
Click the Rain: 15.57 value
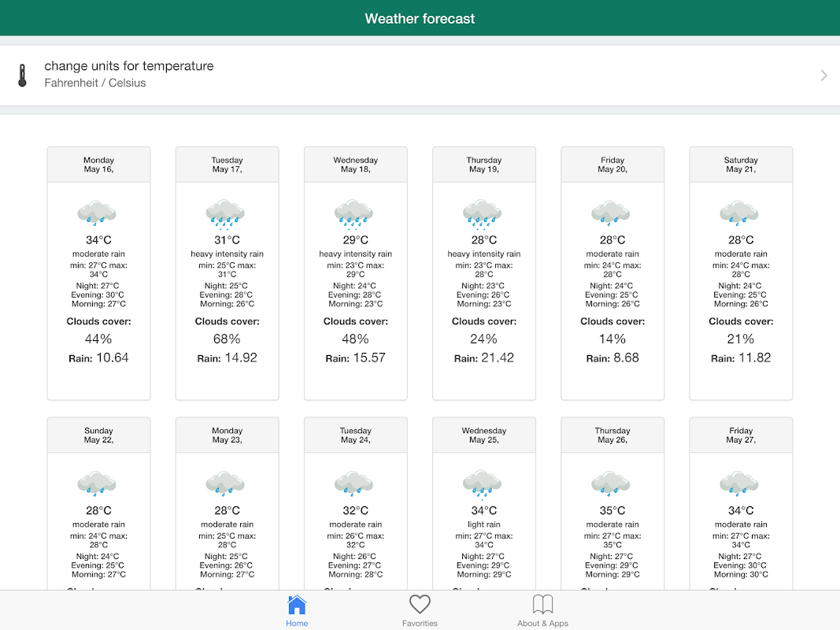pyautogui.click(x=356, y=358)
